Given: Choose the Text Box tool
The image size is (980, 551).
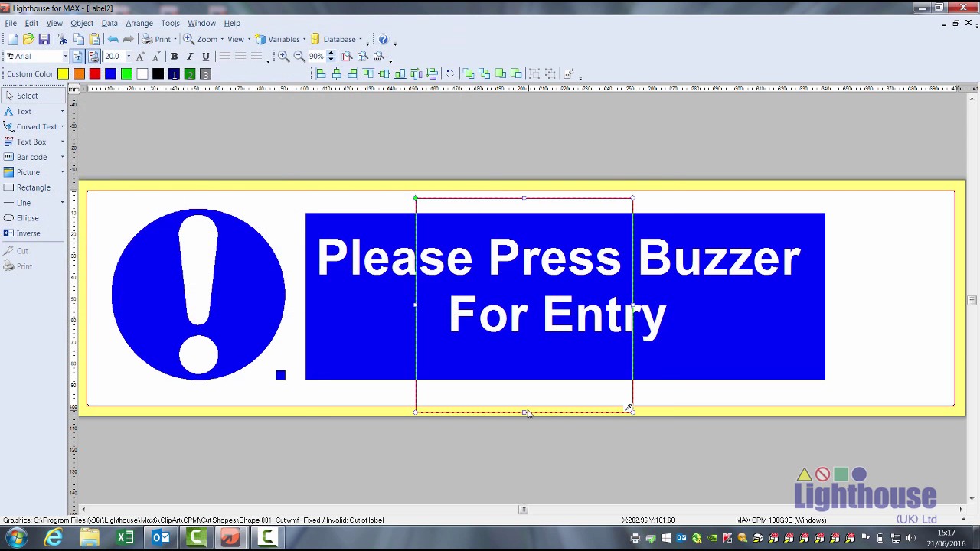Looking at the screenshot, I should pyautogui.click(x=25, y=142).
